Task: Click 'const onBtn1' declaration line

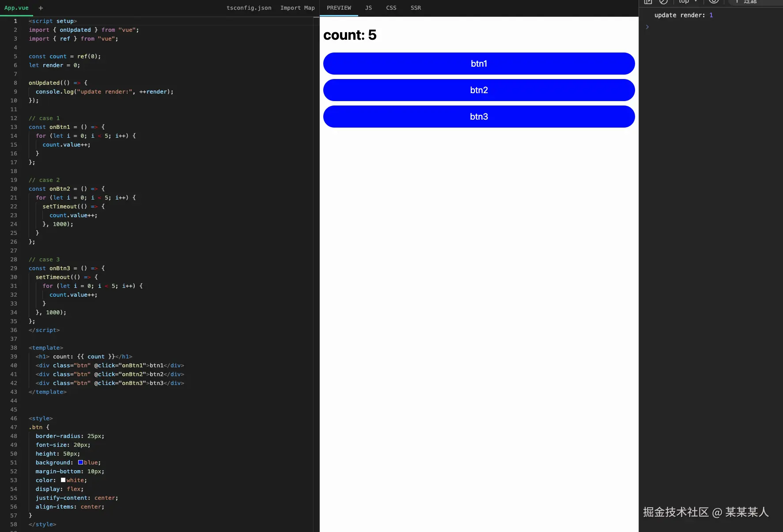Action: pos(67,127)
